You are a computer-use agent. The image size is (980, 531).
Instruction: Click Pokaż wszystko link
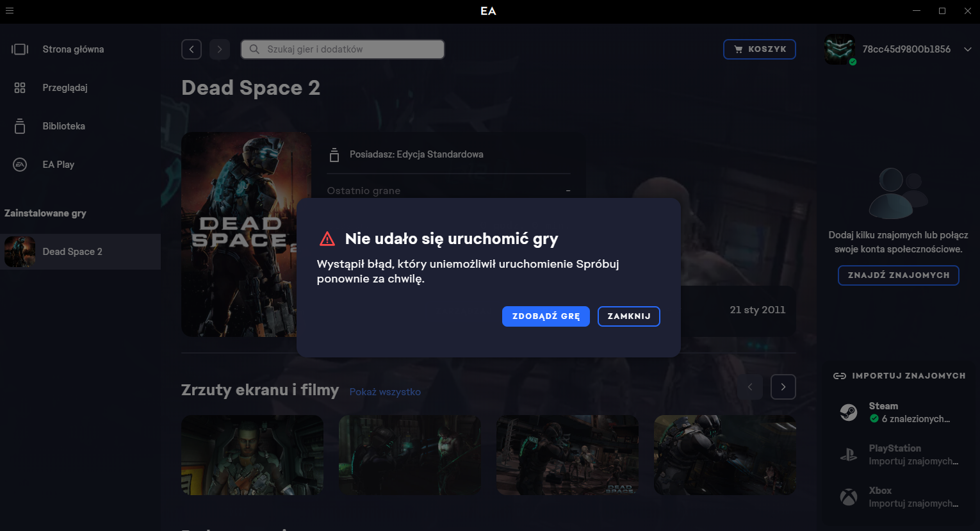tap(385, 392)
